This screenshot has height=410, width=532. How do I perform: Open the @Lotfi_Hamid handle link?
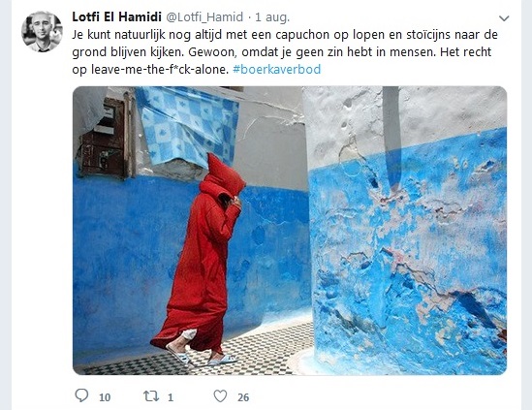coord(204,17)
